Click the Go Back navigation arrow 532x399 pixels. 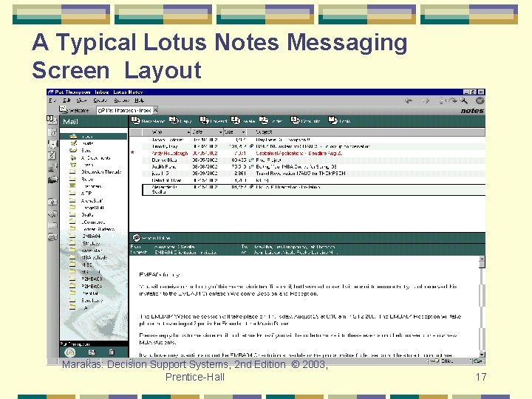(x=409, y=100)
